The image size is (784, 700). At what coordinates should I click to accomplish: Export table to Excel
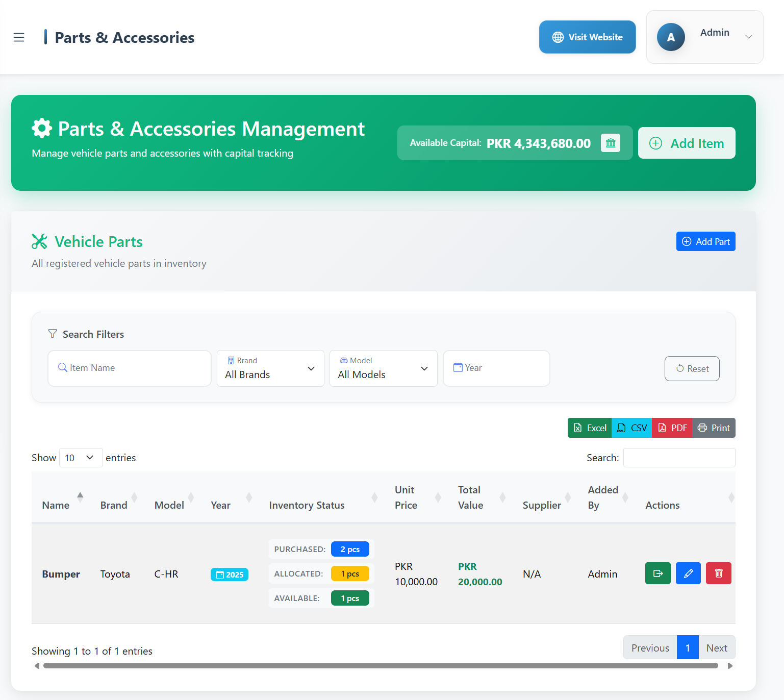(590, 428)
